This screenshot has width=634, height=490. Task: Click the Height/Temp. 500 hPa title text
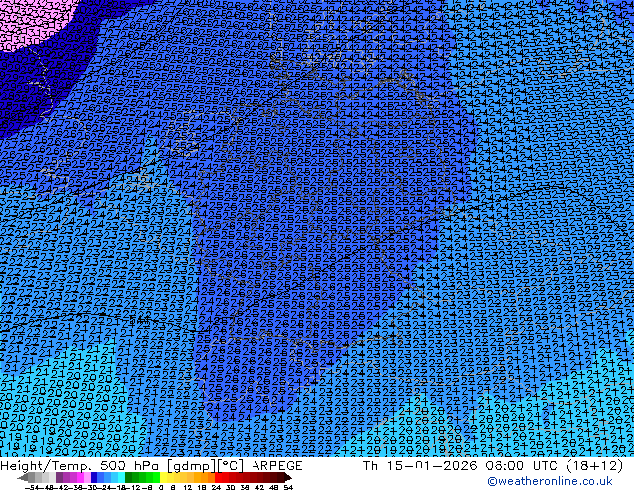(81, 466)
